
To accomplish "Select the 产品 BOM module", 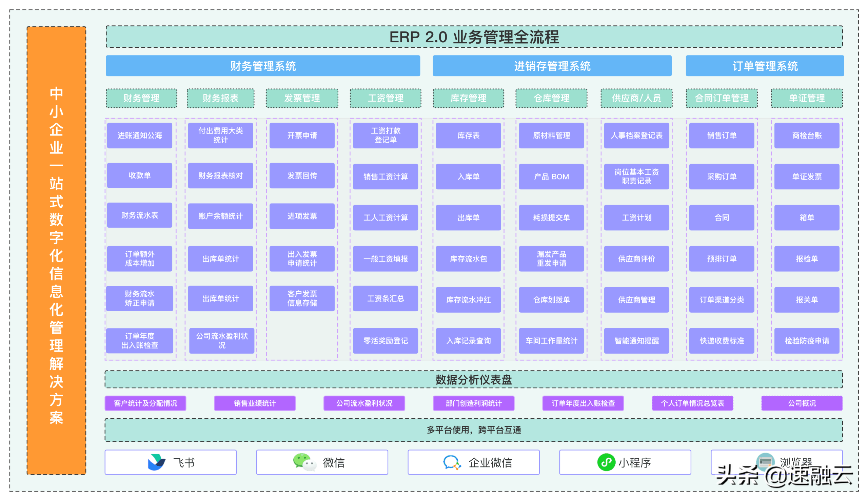I will pos(551,176).
